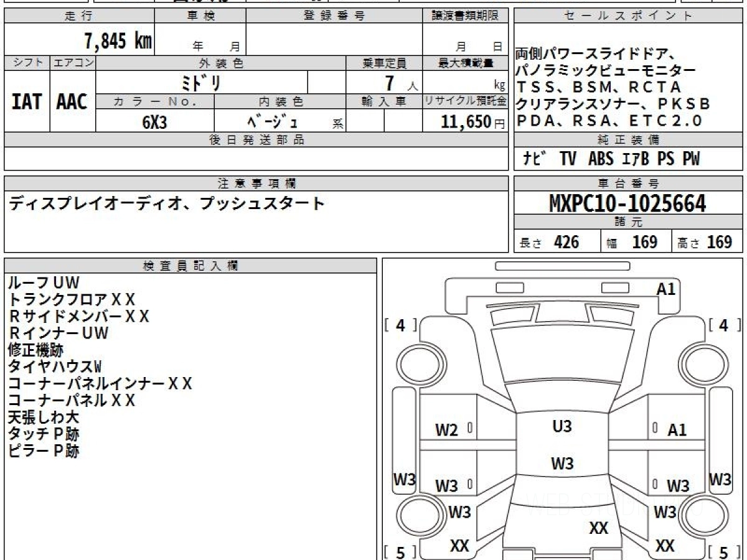Select the AAC air conditioner value

tap(72, 102)
